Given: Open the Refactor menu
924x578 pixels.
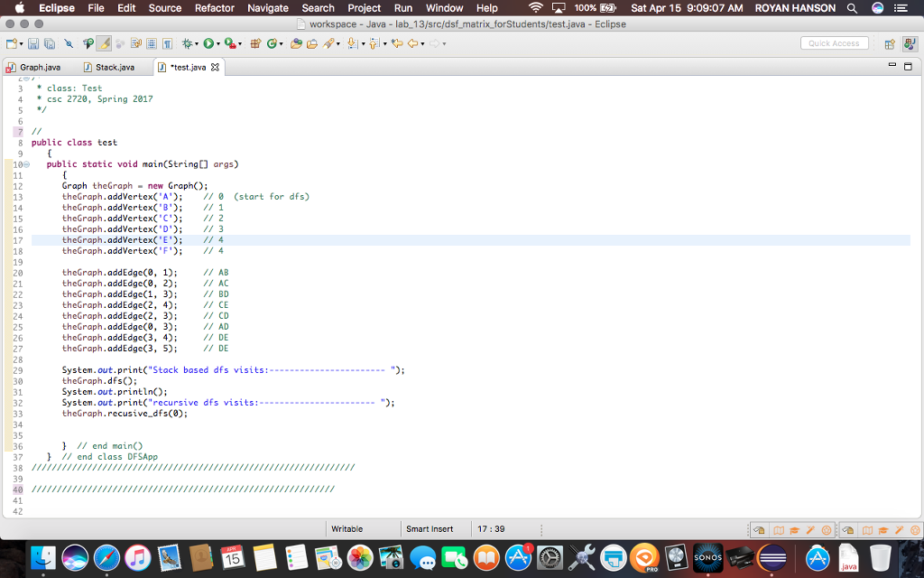Looking at the screenshot, I should click(213, 8).
